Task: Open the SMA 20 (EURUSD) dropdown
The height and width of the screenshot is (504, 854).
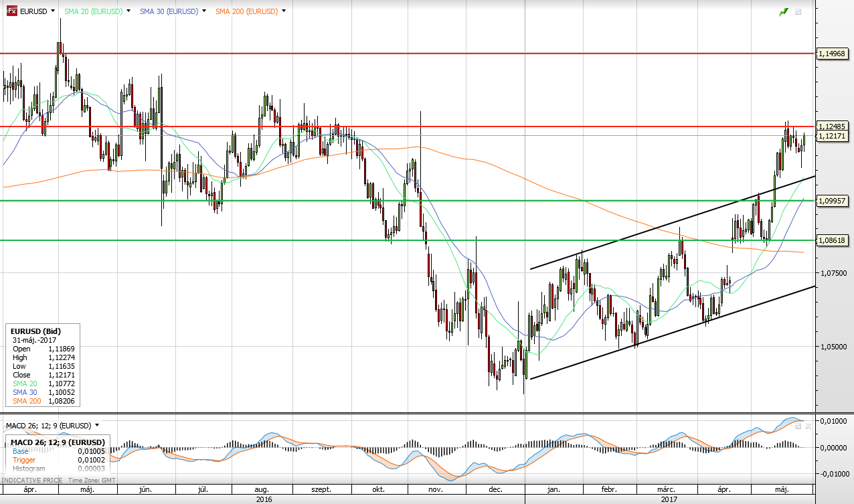Action: [127, 11]
